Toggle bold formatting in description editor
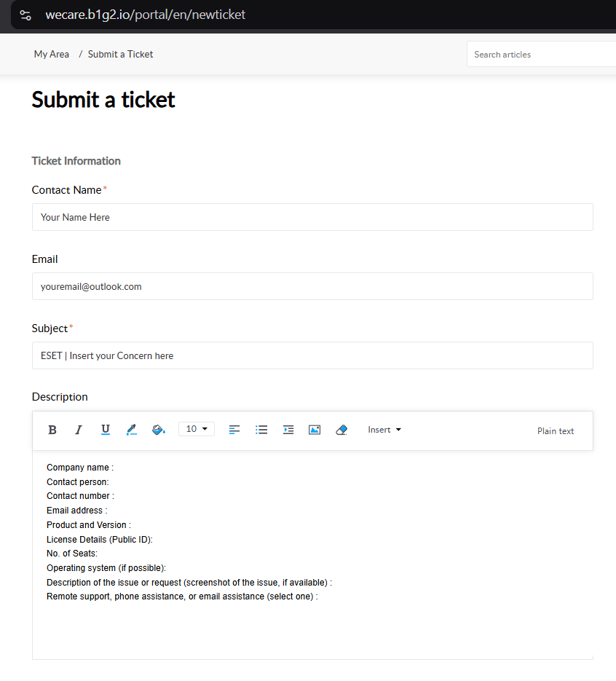This screenshot has height=681, width=616. (52, 430)
